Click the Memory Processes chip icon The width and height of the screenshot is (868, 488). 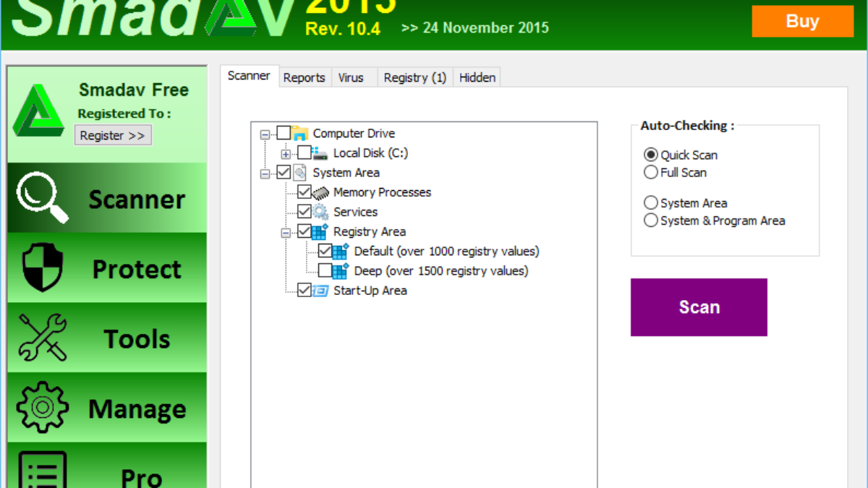point(320,192)
